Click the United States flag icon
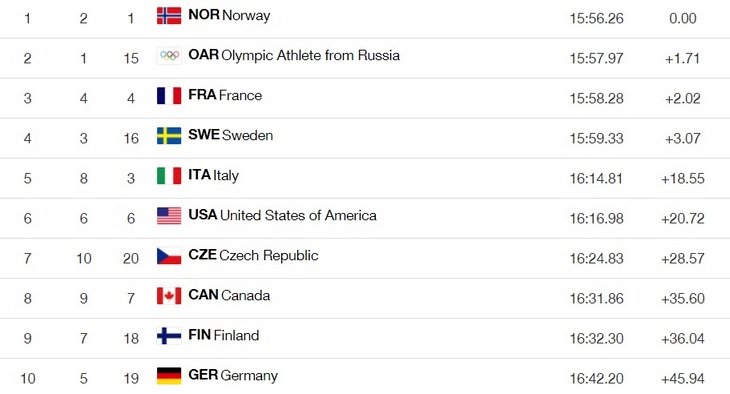 click(169, 216)
